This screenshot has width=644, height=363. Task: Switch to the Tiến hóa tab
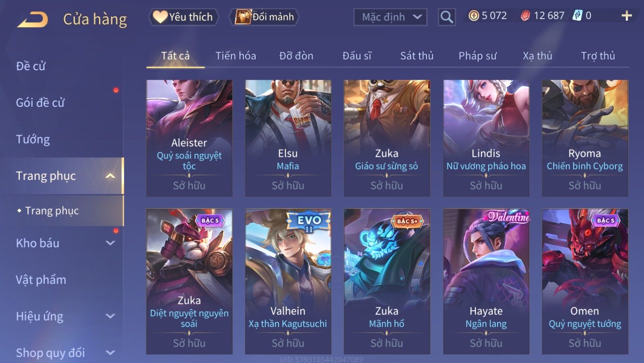click(x=236, y=56)
